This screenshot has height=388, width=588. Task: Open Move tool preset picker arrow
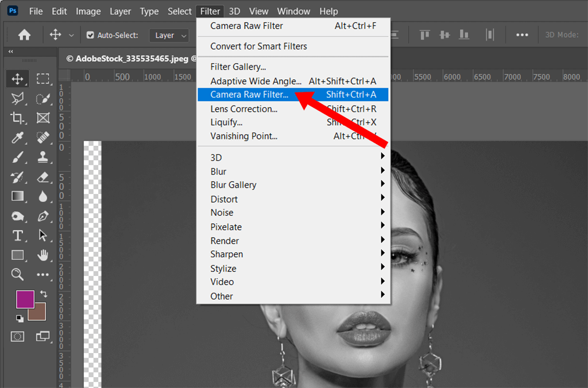point(71,36)
